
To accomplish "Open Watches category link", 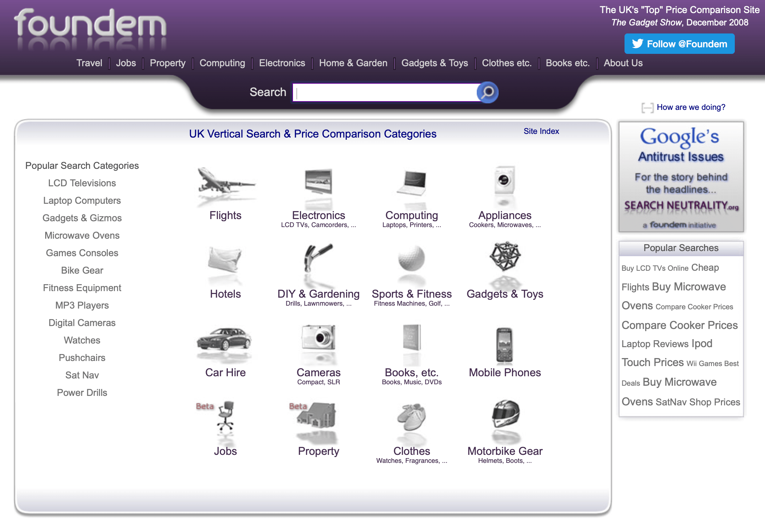I will coord(82,340).
